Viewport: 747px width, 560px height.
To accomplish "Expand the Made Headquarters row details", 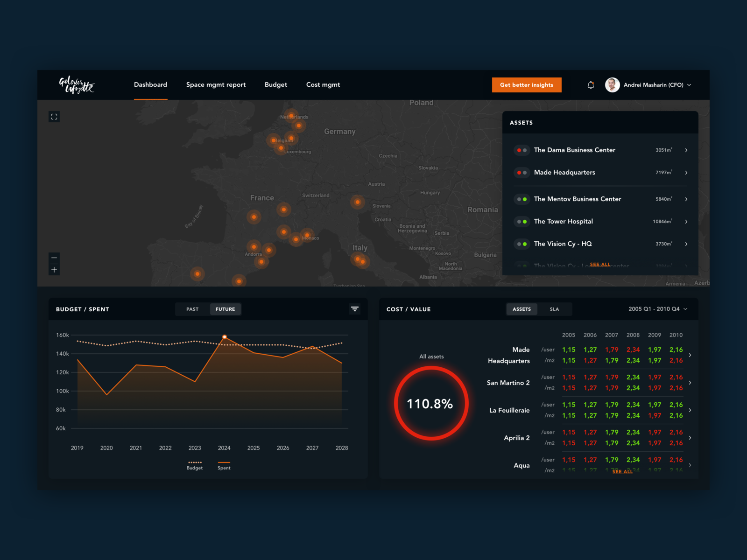I will pos(690,355).
